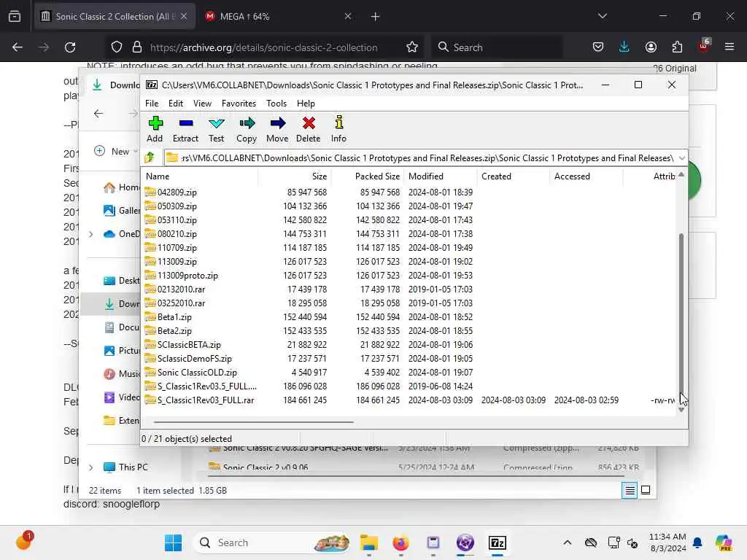Expand the 7-Zip address path dropdown
747x560 pixels.
682,157
